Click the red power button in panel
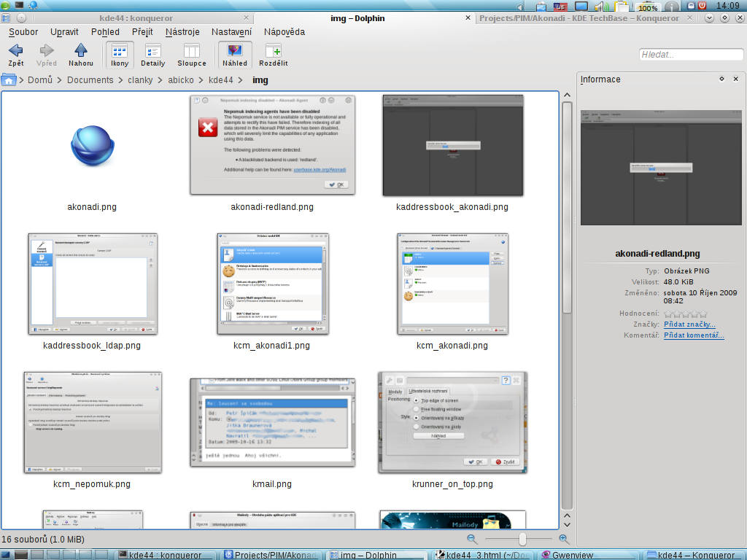This screenshot has width=747, height=560. (703, 6)
